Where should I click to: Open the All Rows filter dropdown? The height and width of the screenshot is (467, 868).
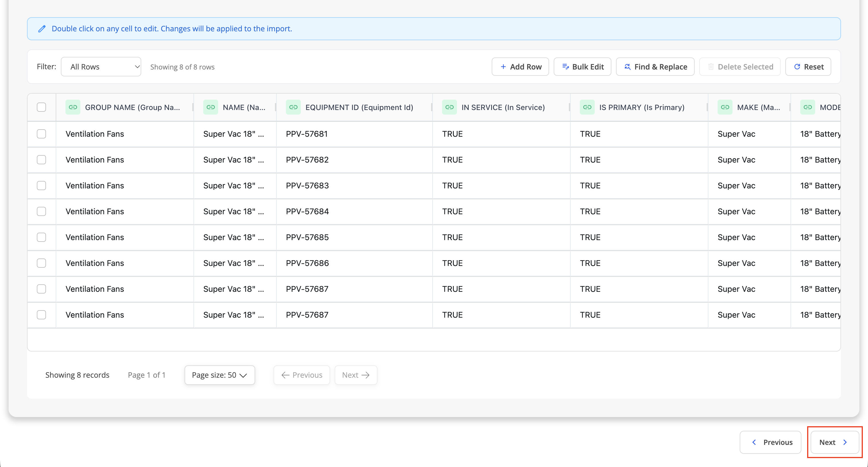coord(101,67)
